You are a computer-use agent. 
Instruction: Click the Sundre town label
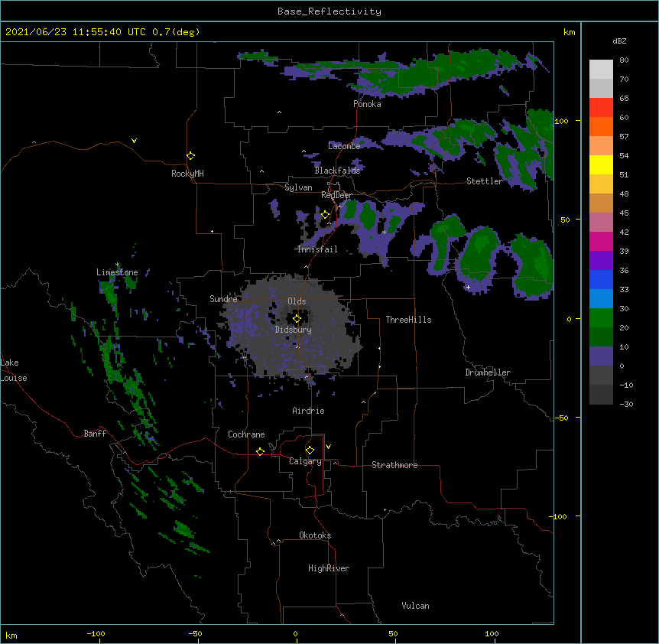[x=223, y=299]
